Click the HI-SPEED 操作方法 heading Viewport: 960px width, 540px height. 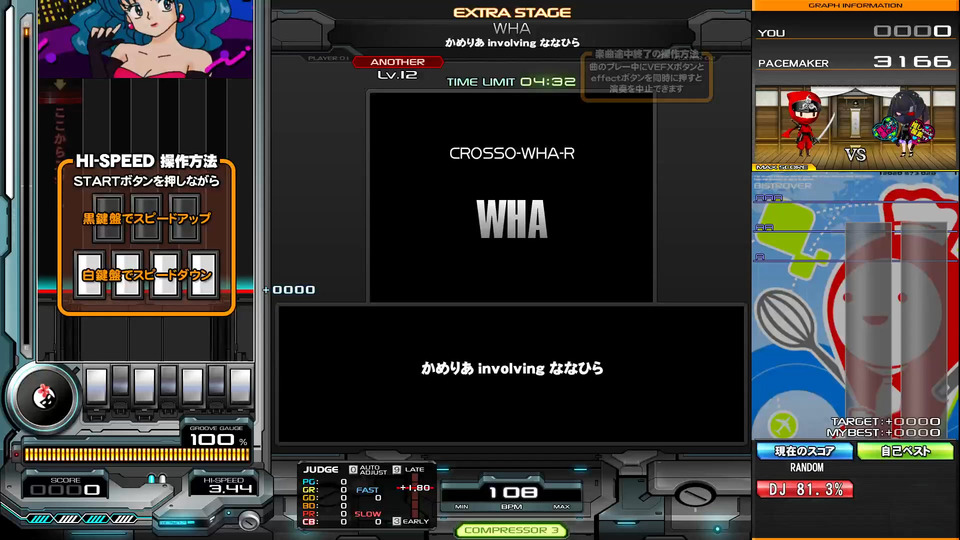click(146, 161)
